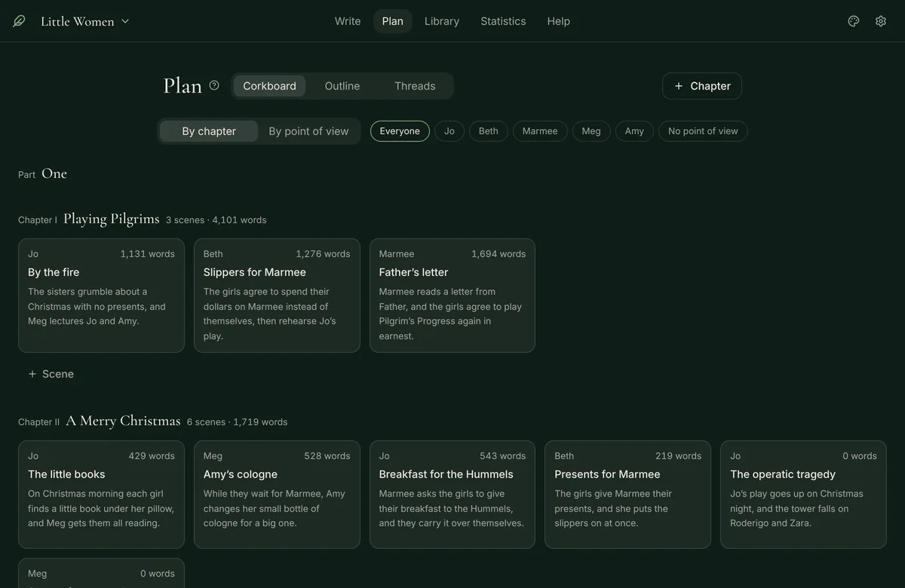Click the Part One title
The width and height of the screenshot is (905, 588).
pyautogui.click(x=54, y=173)
